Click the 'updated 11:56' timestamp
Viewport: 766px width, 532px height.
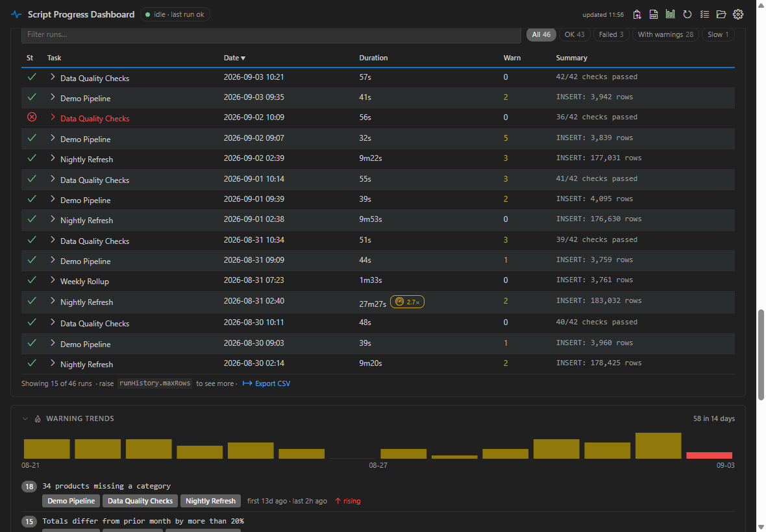603,15
